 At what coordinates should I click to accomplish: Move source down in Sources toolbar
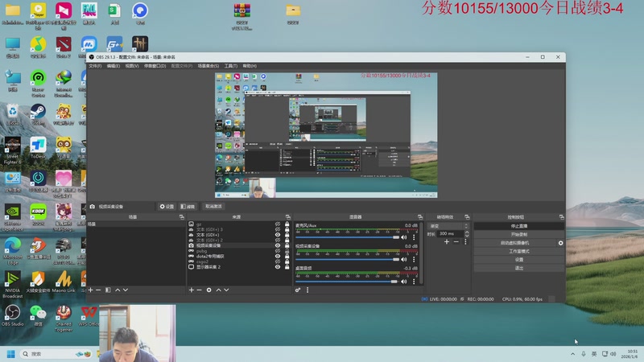point(226,290)
